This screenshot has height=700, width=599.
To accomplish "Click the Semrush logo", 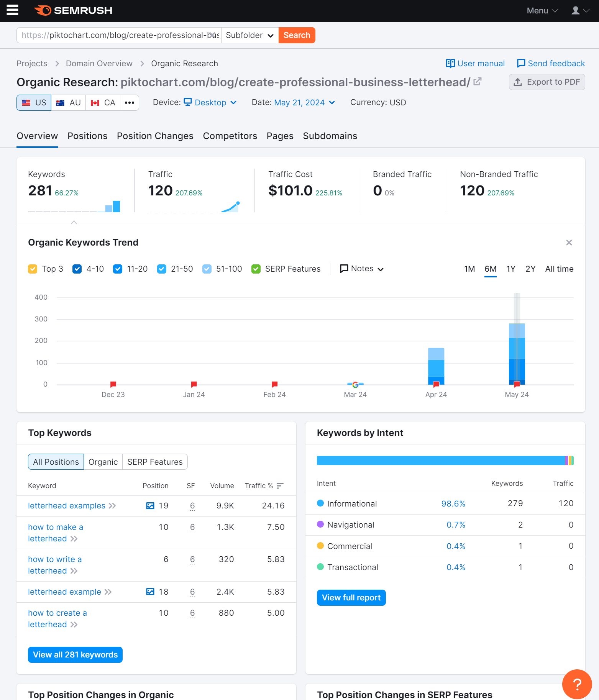I will click(73, 10).
